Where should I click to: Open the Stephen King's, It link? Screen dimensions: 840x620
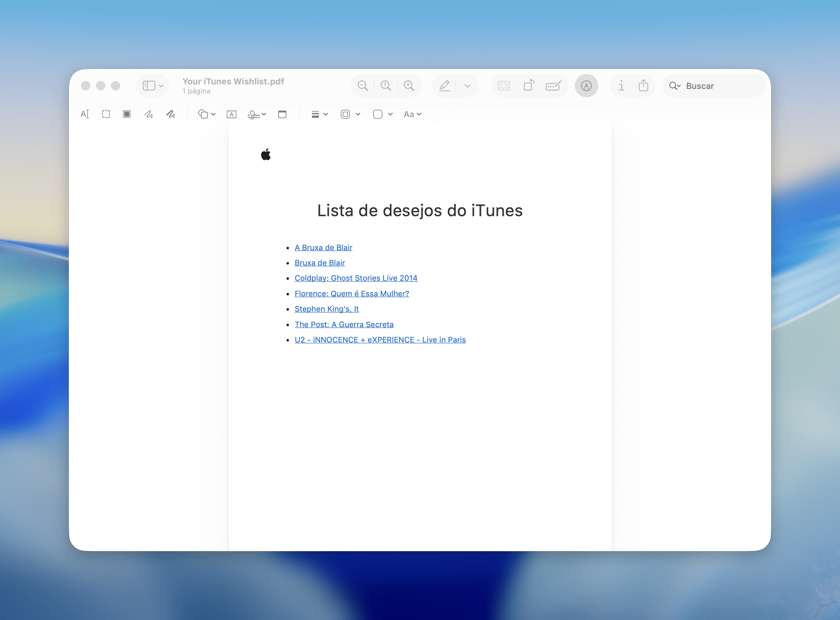pos(327,309)
